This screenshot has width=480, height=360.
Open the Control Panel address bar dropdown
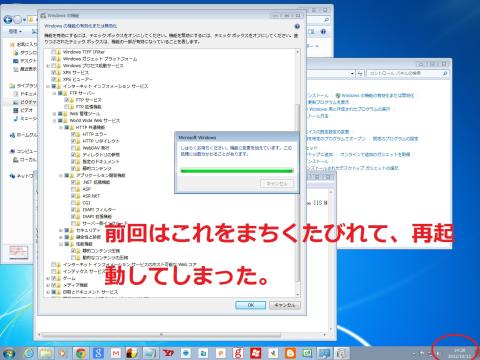point(352,73)
